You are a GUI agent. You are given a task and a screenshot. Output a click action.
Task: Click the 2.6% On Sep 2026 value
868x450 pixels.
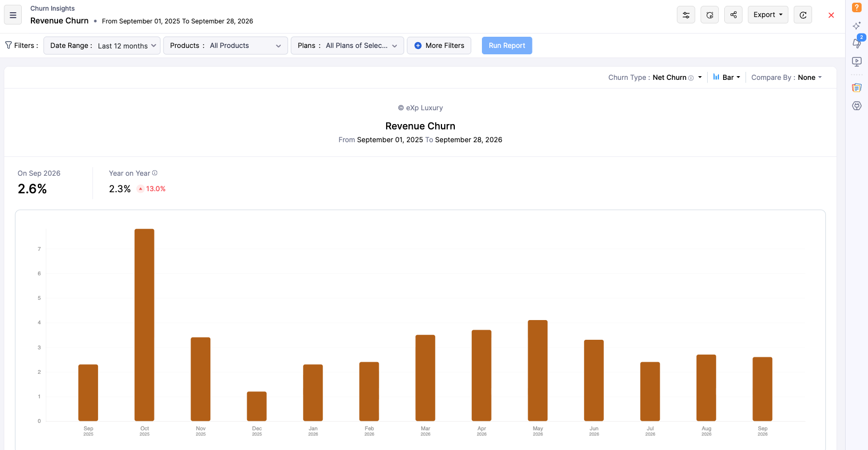coord(32,189)
